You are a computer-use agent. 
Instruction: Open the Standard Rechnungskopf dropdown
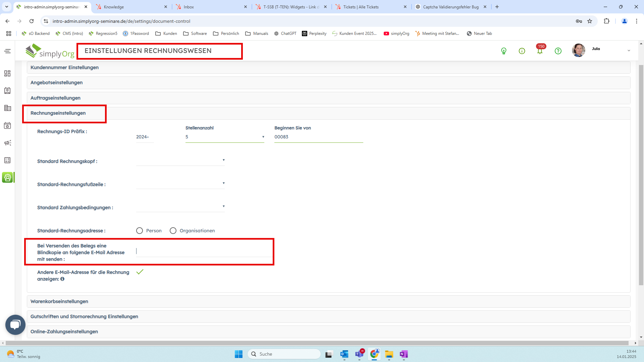pyautogui.click(x=180, y=161)
